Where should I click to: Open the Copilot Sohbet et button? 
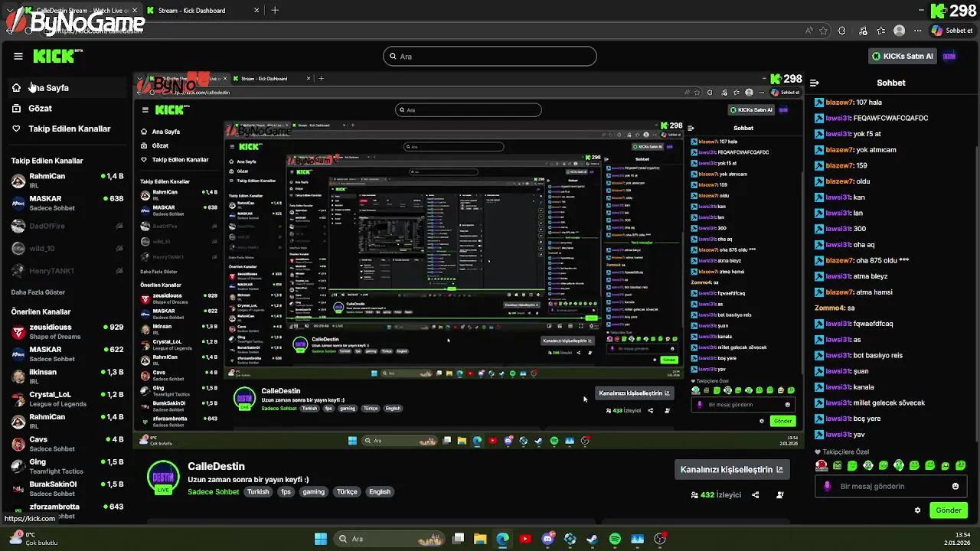952,31
